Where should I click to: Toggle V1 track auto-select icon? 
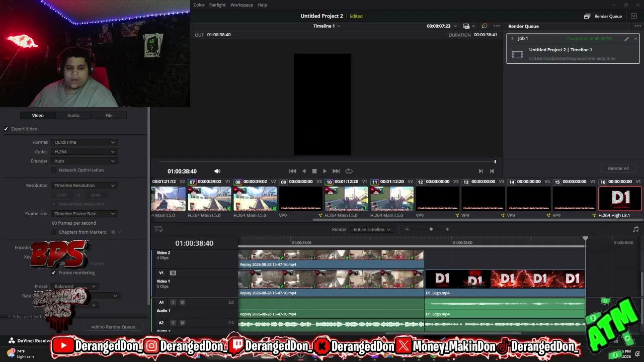pos(173,273)
